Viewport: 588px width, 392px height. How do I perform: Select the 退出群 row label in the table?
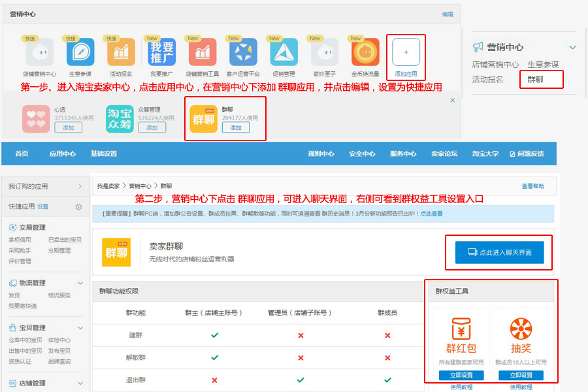(x=135, y=380)
